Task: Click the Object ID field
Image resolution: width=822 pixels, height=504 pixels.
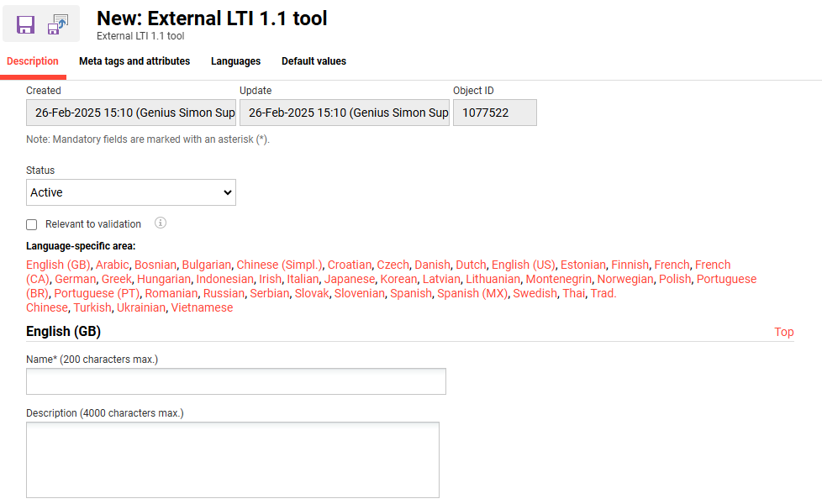Action: click(x=494, y=113)
